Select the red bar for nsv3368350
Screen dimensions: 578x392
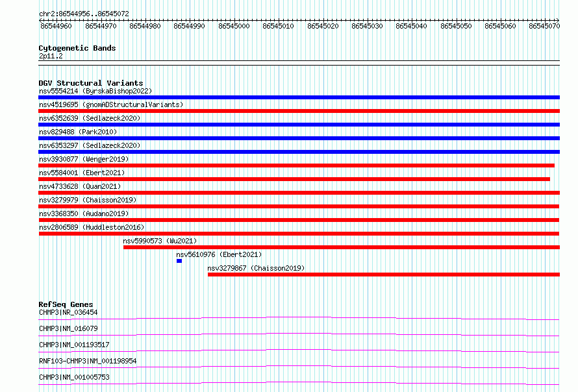pos(299,220)
